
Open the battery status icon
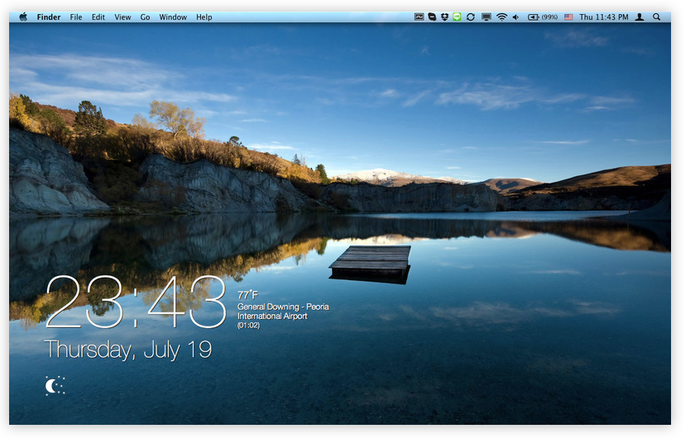coord(533,17)
